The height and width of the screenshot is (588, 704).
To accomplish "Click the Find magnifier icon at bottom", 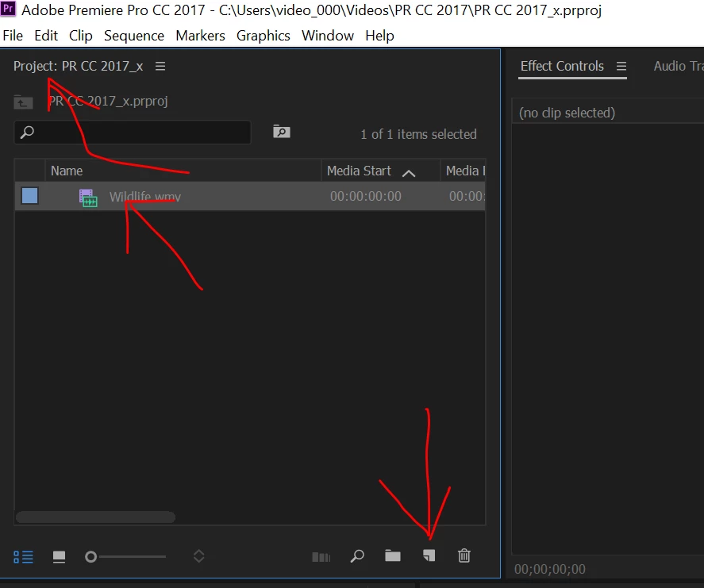I will pyautogui.click(x=357, y=556).
